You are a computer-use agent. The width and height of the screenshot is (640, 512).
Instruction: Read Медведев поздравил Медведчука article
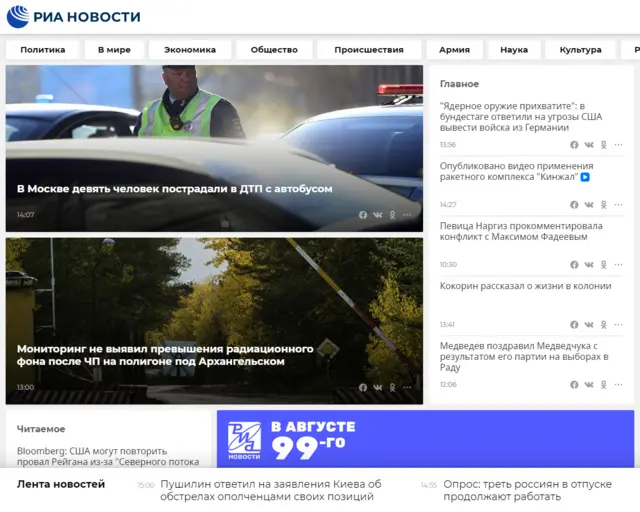[524, 356]
